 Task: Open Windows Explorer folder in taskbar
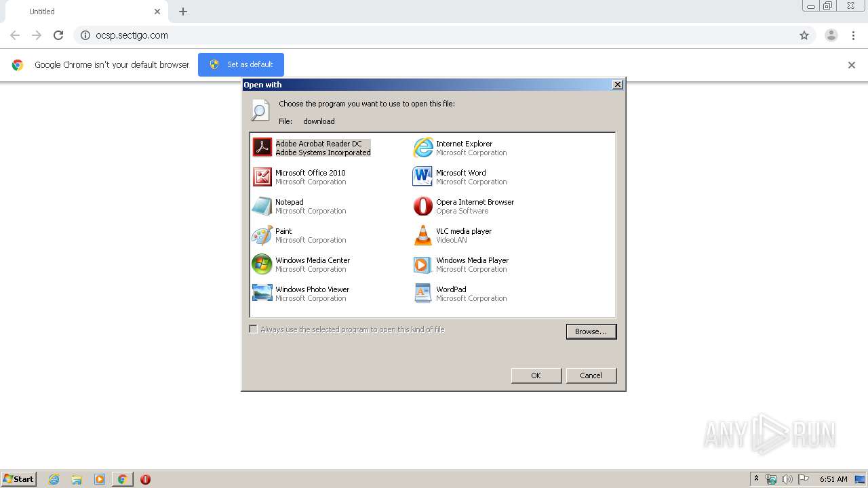pos(77,479)
